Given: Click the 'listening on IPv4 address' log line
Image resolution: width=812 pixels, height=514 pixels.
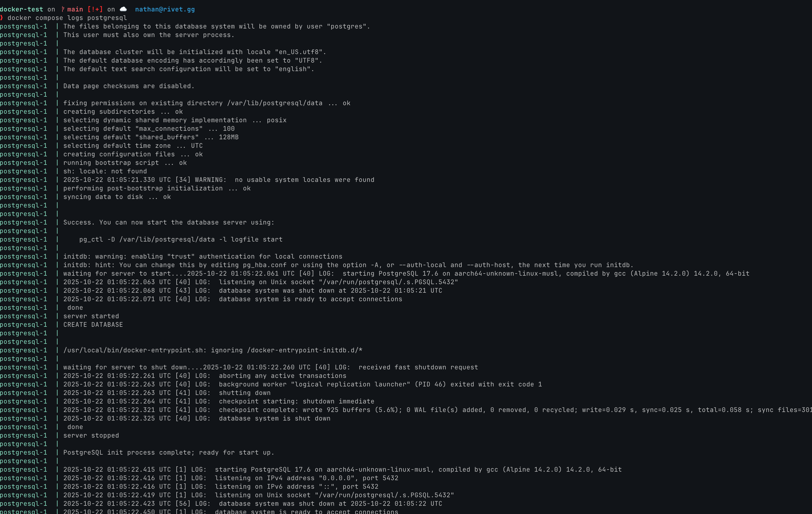Looking at the screenshot, I should (306, 478).
